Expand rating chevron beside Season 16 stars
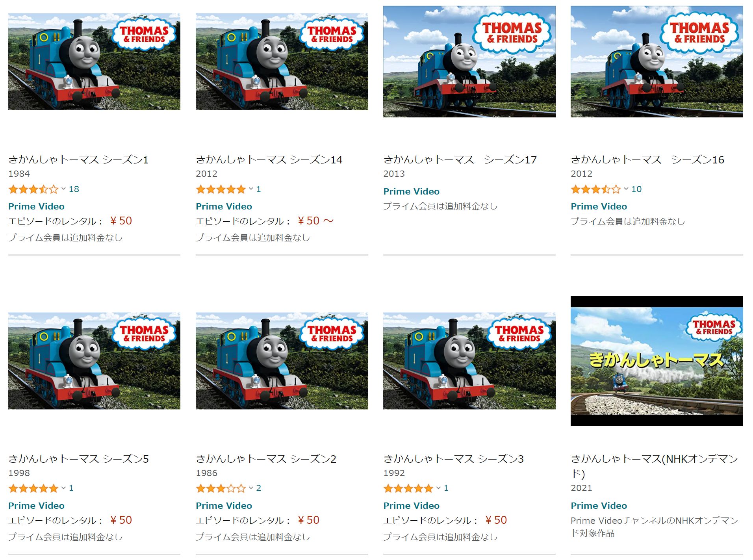Screen dimensions: 753x560 click(626, 189)
